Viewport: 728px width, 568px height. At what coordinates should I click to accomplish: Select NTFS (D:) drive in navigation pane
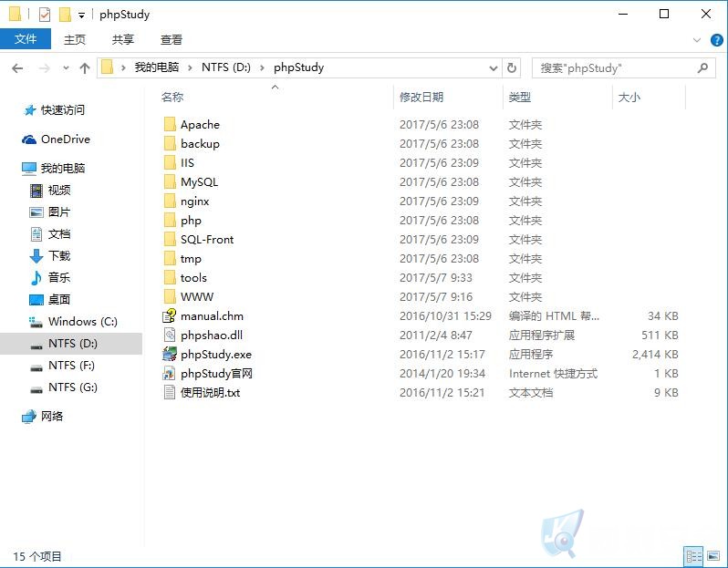73,344
